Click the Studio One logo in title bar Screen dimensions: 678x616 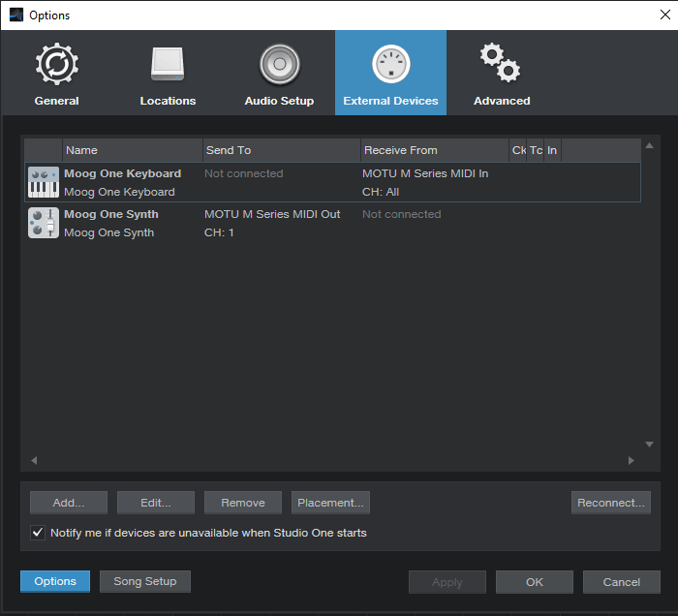point(16,15)
